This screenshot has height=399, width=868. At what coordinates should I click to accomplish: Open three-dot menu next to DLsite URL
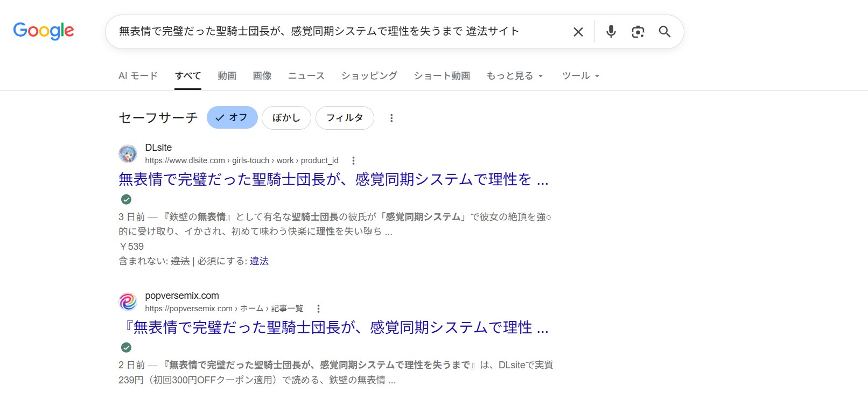pyautogui.click(x=353, y=160)
